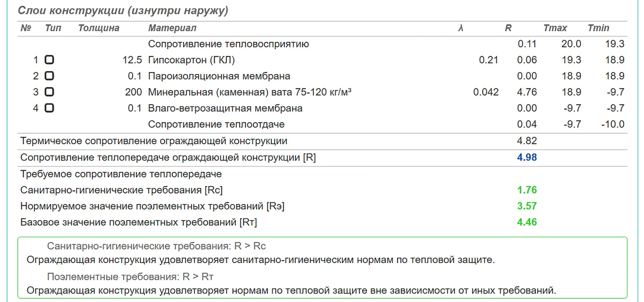The width and height of the screenshot is (644, 302).
Task: Click the type icon for layer 4 (Влаго-ветрозащитная мембрана)
Action: (x=49, y=108)
